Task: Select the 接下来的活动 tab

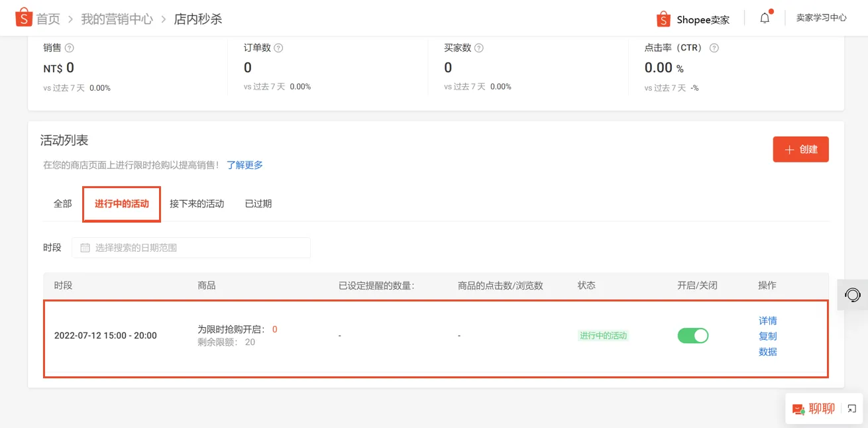Action: [197, 203]
